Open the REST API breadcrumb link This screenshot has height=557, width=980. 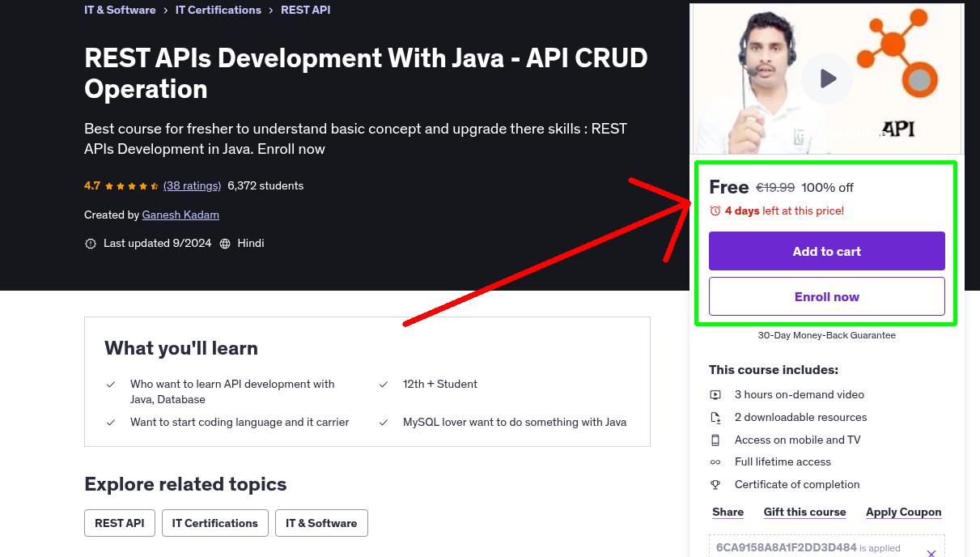[305, 10]
